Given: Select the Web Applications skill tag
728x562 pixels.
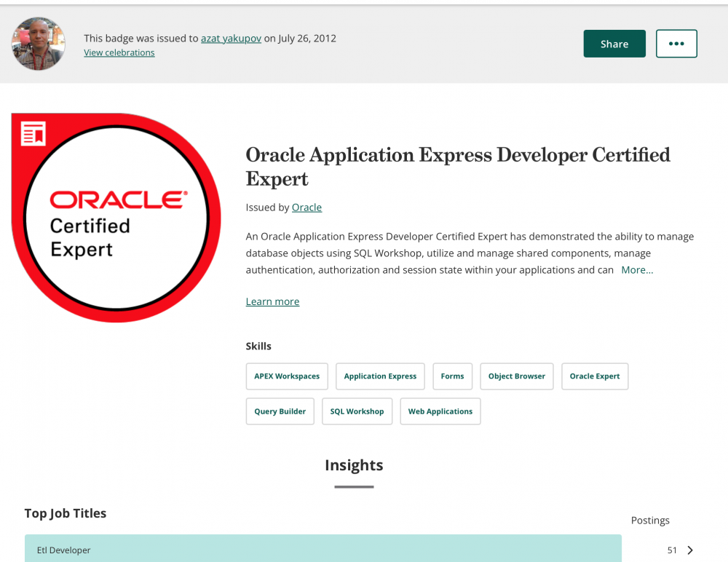Looking at the screenshot, I should pos(440,411).
